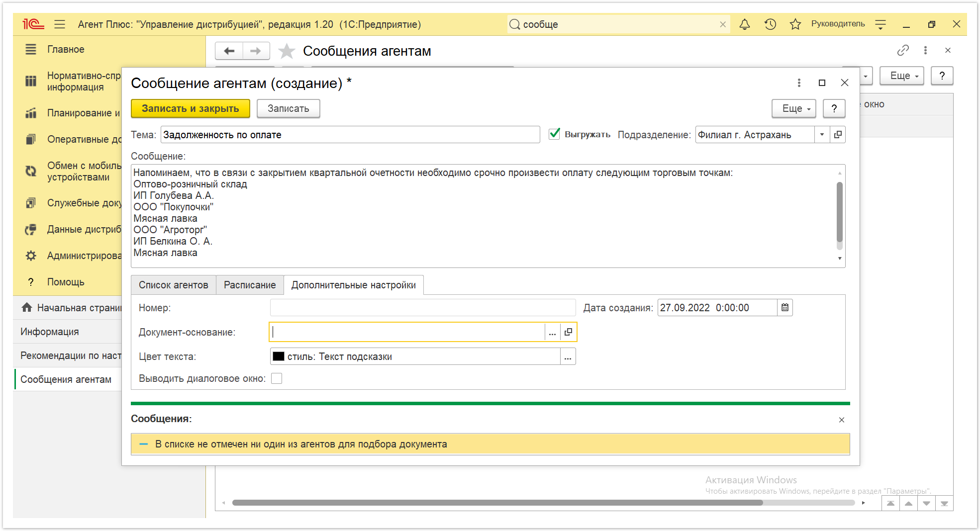Click the back arrow navigation button
This screenshot has width=980, height=531.
(229, 51)
